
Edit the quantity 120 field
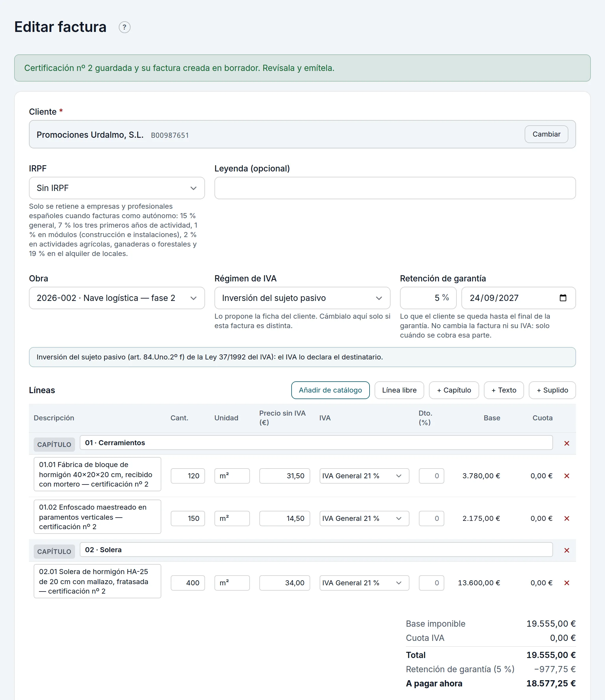[188, 476]
